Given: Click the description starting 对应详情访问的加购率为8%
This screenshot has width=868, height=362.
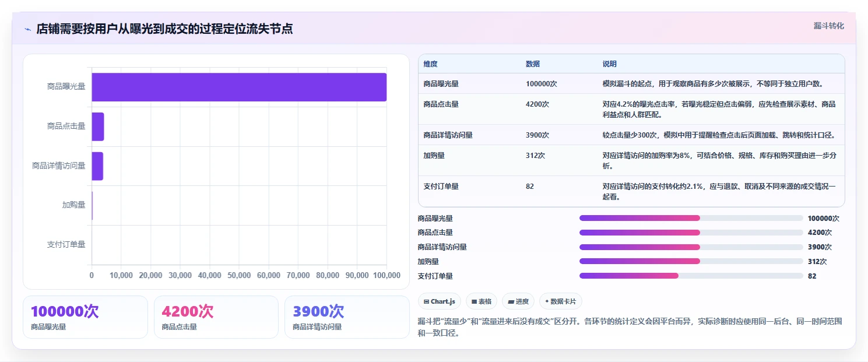Looking at the screenshot, I should coord(719,161).
